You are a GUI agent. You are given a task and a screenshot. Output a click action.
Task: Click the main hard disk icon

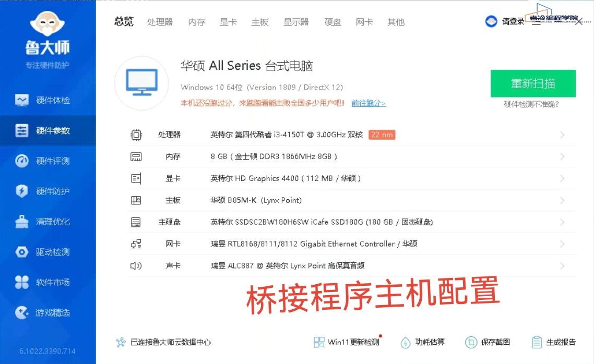136,222
